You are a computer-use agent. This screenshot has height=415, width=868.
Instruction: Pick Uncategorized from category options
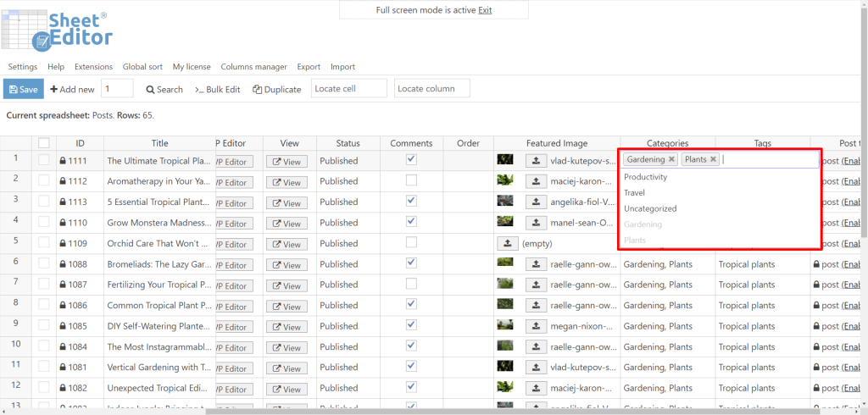click(x=650, y=208)
